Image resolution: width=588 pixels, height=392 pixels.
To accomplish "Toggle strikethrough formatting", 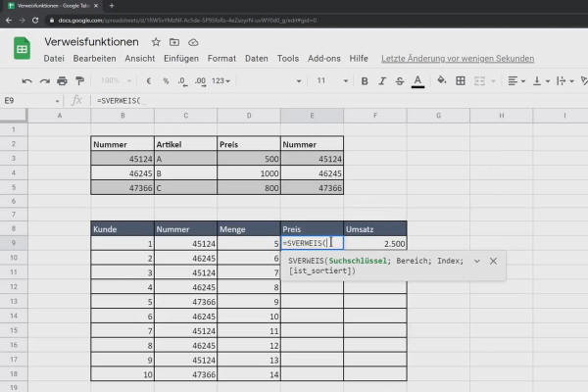I will [400, 81].
